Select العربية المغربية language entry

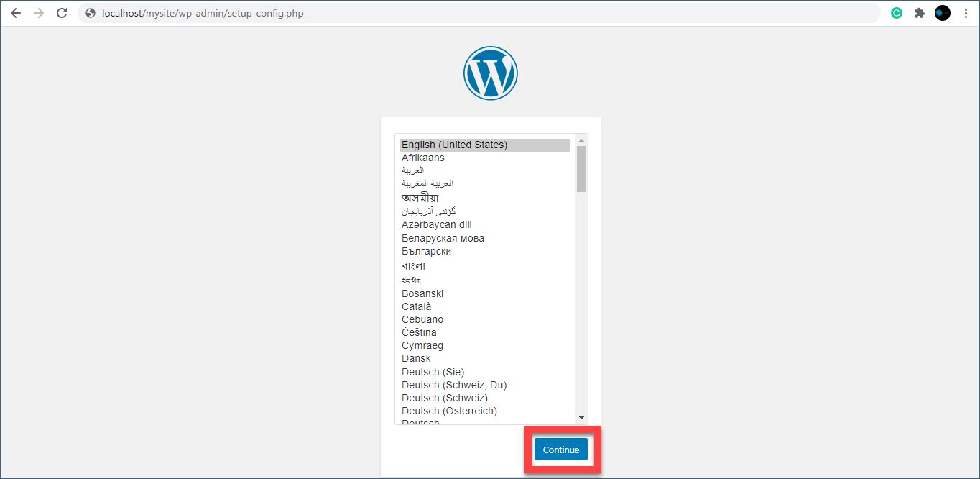pyautogui.click(x=485, y=183)
